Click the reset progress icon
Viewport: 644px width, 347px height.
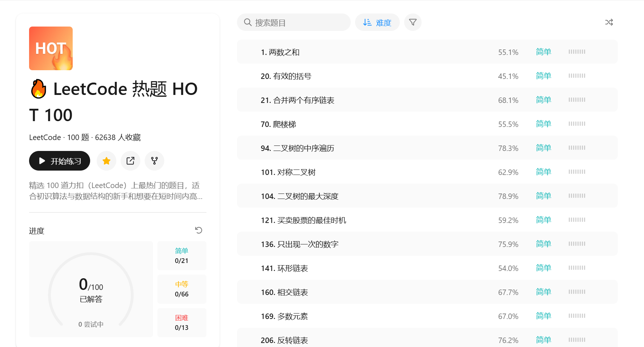pos(198,230)
